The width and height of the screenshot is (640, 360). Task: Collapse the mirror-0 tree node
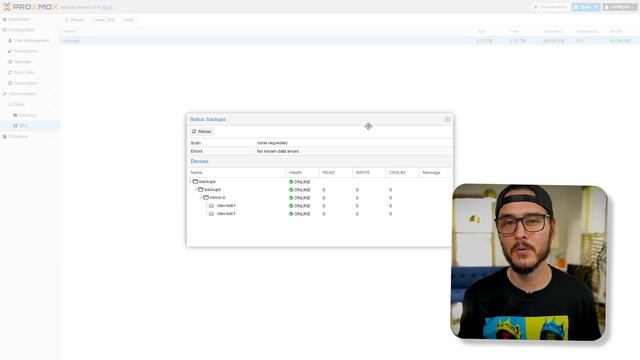201,198
